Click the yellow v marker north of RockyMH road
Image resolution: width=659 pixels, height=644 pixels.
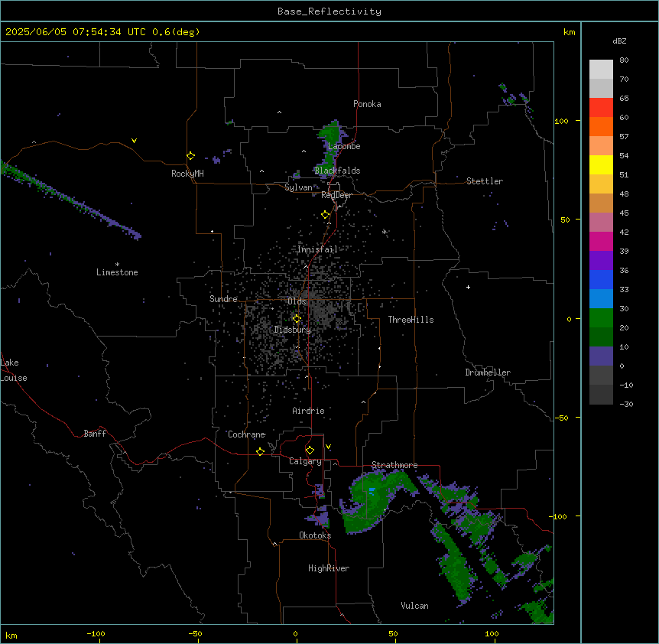pyautogui.click(x=134, y=141)
